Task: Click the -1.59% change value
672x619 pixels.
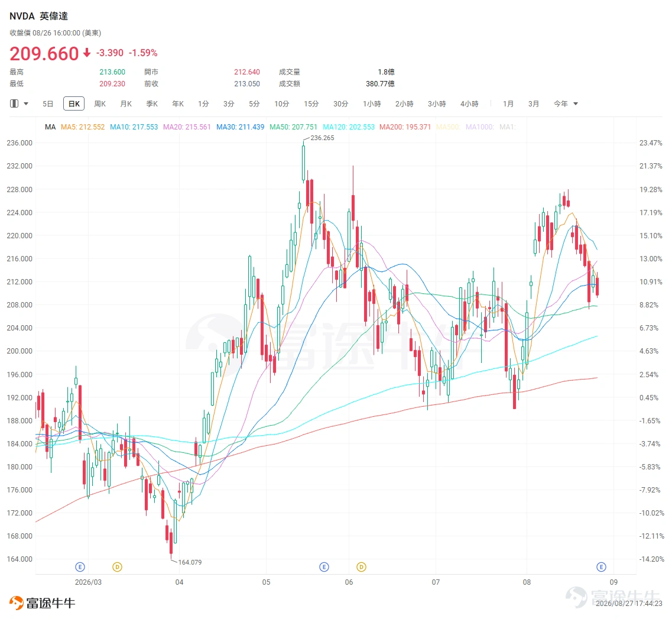Action: (143, 53)
